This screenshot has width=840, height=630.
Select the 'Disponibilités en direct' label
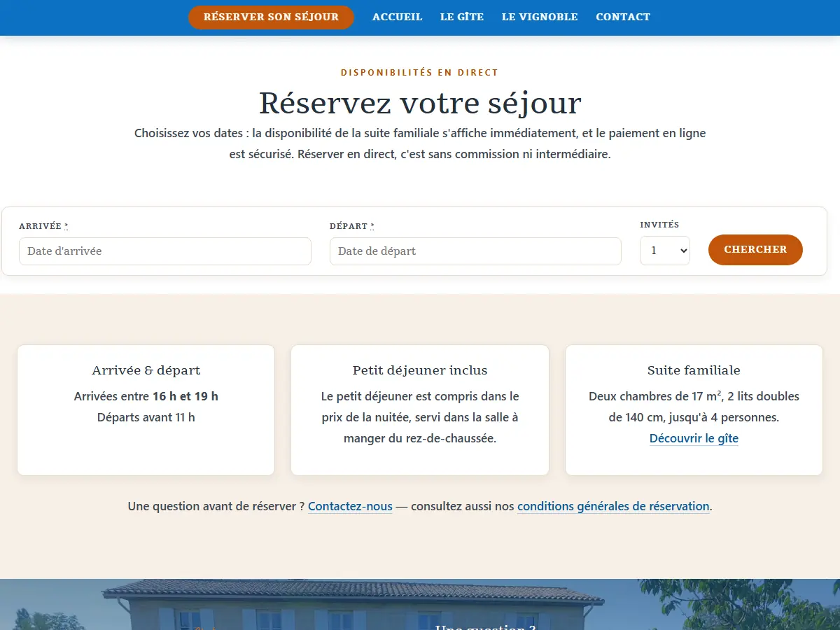click(x=420, y=73)
